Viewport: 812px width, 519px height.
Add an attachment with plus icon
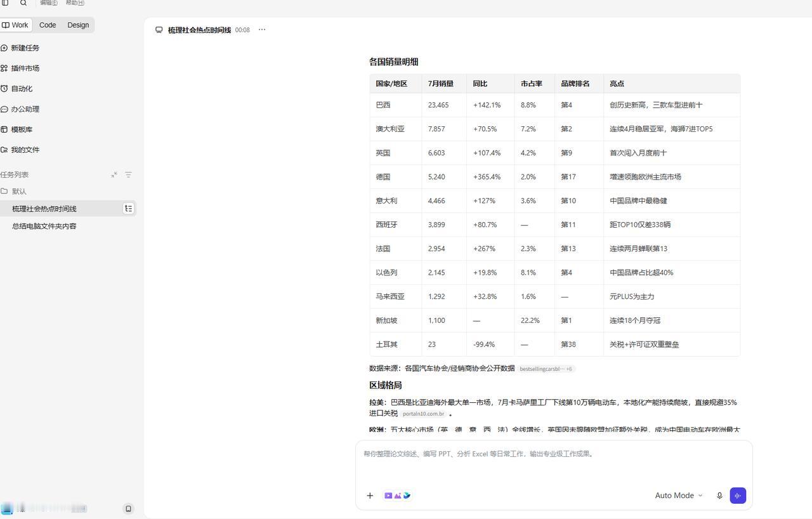tap(370, 496)
